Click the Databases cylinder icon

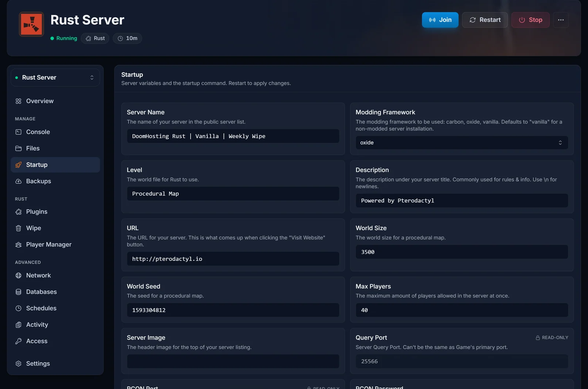pos(18,292)
